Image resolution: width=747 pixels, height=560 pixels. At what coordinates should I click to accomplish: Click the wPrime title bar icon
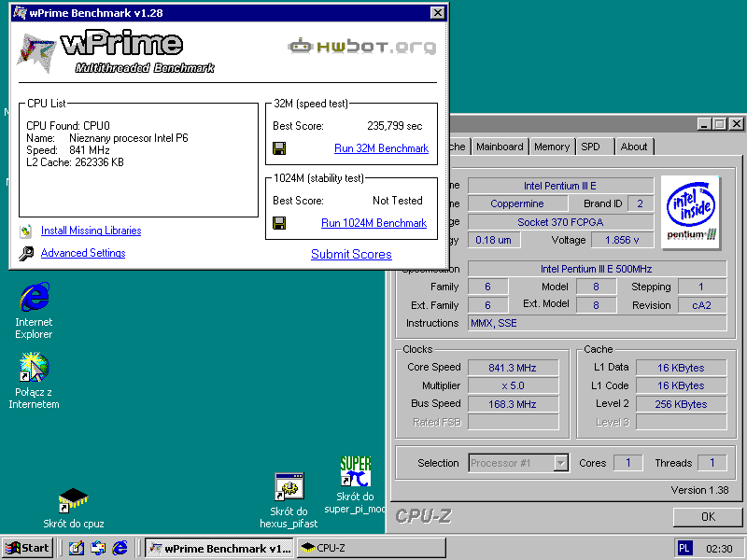tap(20, 12)
